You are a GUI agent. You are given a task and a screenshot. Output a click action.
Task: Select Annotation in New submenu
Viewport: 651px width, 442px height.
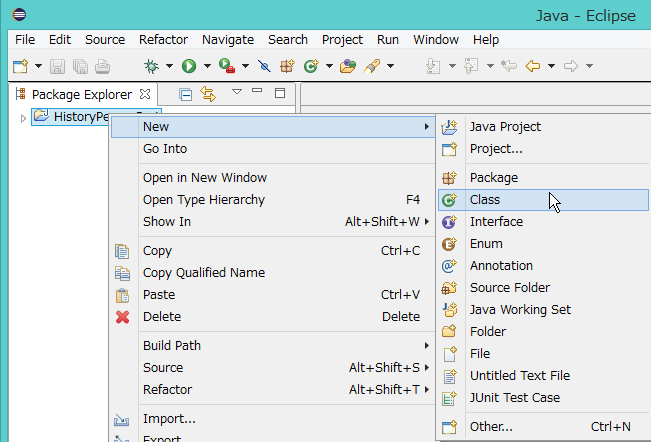543,266
